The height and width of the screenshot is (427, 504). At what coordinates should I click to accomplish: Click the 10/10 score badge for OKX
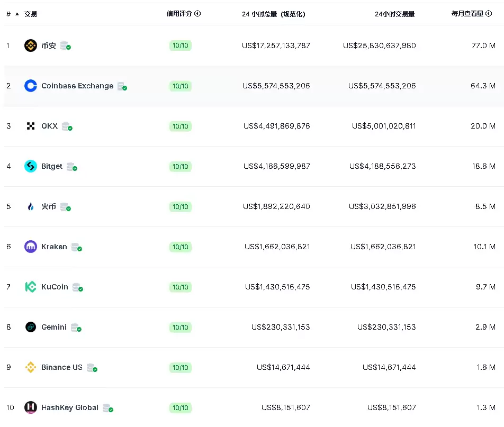coord(180,126)
